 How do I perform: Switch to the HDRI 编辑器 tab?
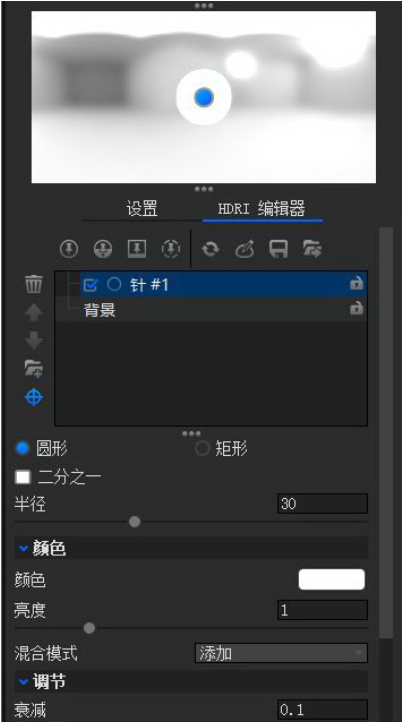pyautogui.click(x=262, y=209)
